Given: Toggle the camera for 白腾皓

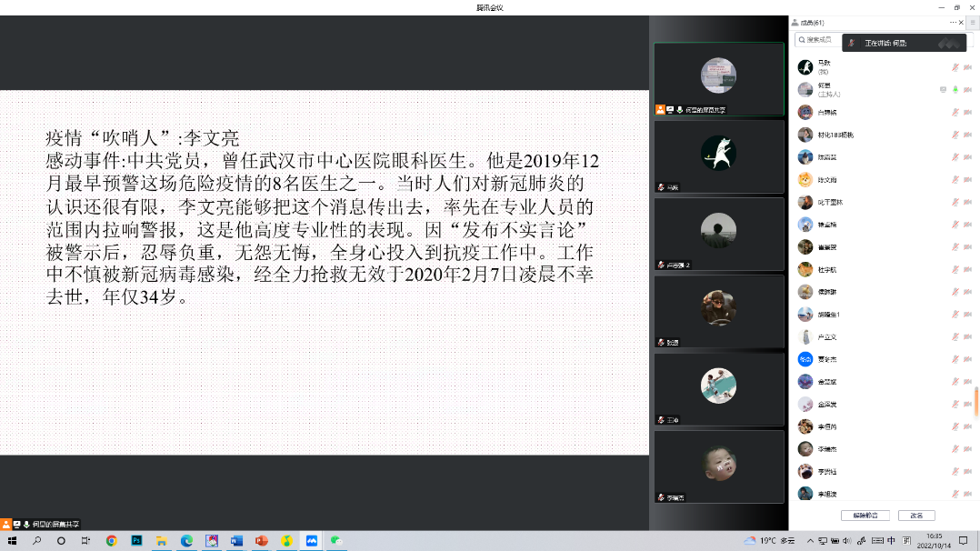Looking at the screenshot, I should [x=967, y=112].
